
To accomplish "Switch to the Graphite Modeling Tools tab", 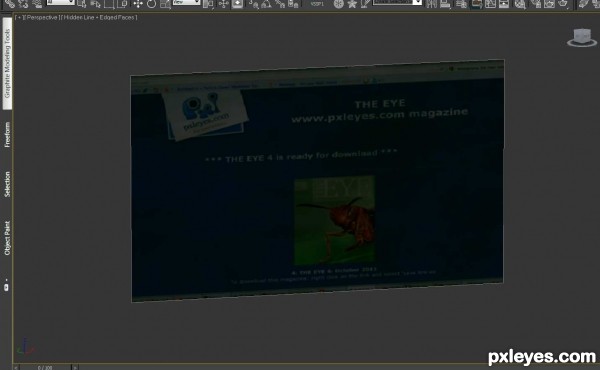I will (7, 63).
